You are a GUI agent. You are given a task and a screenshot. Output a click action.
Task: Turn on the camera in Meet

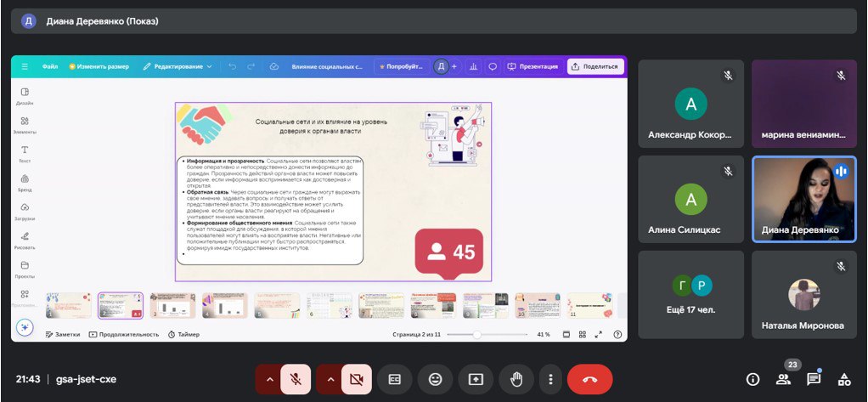357,379
